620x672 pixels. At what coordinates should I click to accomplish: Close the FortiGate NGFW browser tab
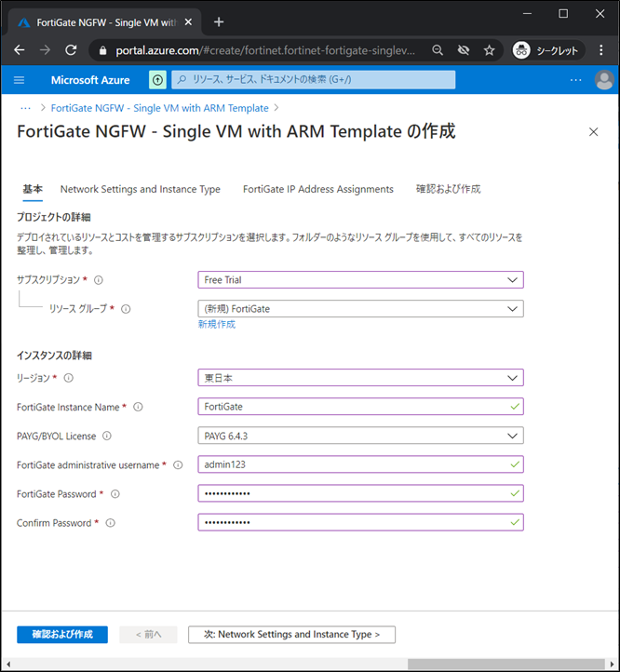coord(188,21)
